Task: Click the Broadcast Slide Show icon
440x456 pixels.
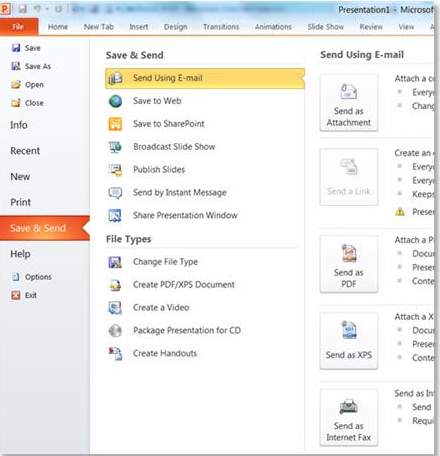Action: point(115,147)
